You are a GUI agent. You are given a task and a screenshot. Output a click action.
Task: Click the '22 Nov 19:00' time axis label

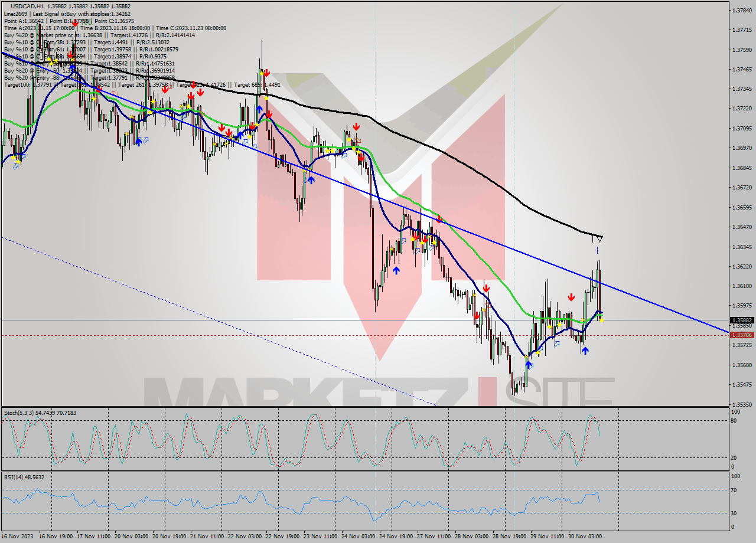point(282,537)
